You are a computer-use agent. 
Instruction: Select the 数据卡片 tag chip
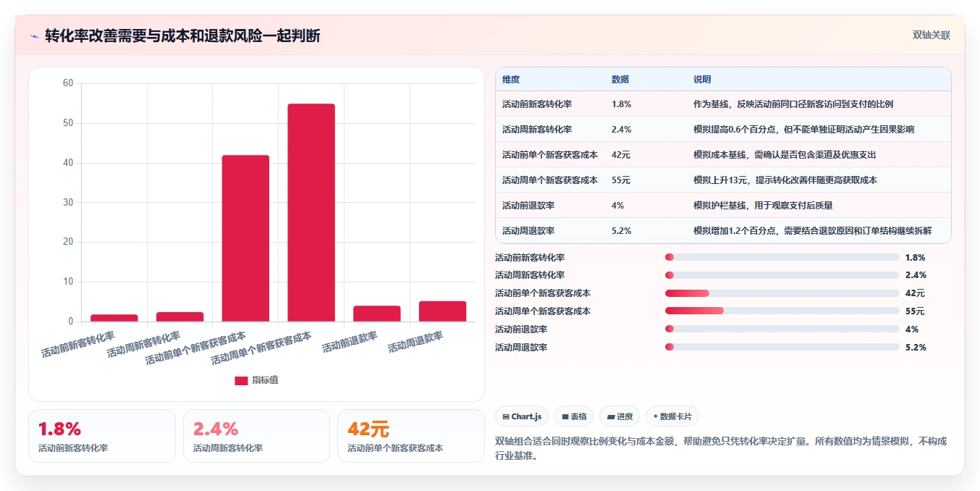coord(672,416)
